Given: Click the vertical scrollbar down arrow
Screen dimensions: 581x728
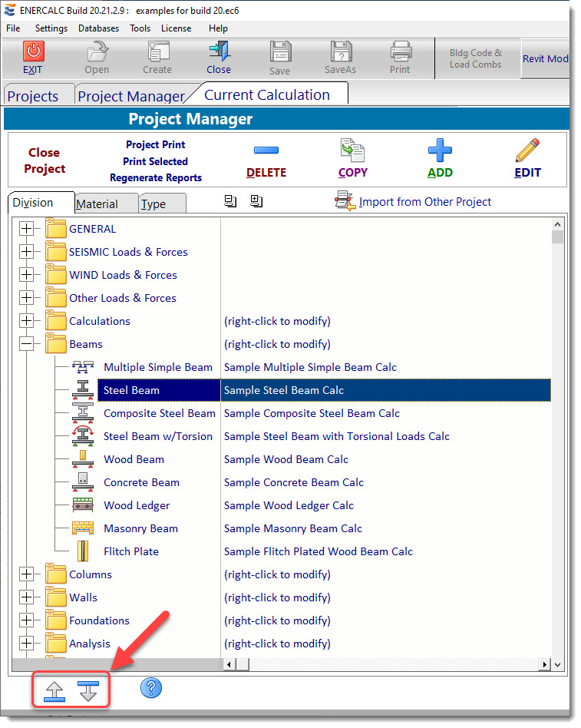Looking at the screenshot, I should click(x=557, y=664).
